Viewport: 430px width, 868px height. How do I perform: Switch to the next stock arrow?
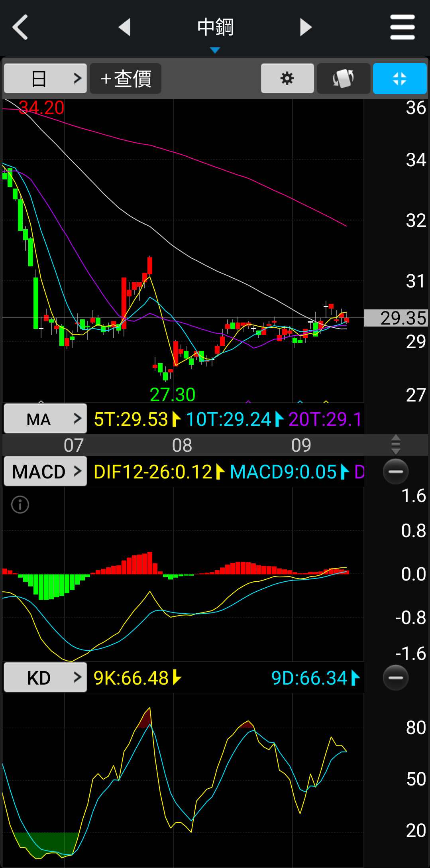[x=306, y=27]
